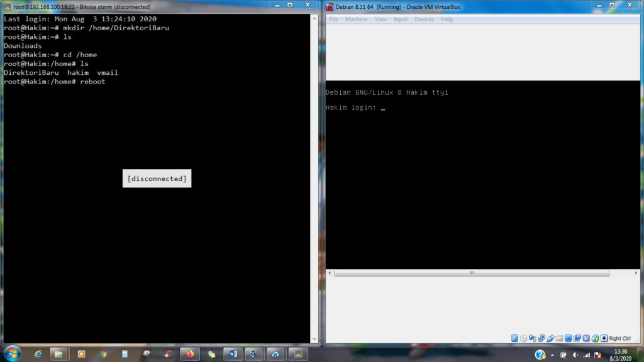Open Calculator from the taskbar

[125, 354]
